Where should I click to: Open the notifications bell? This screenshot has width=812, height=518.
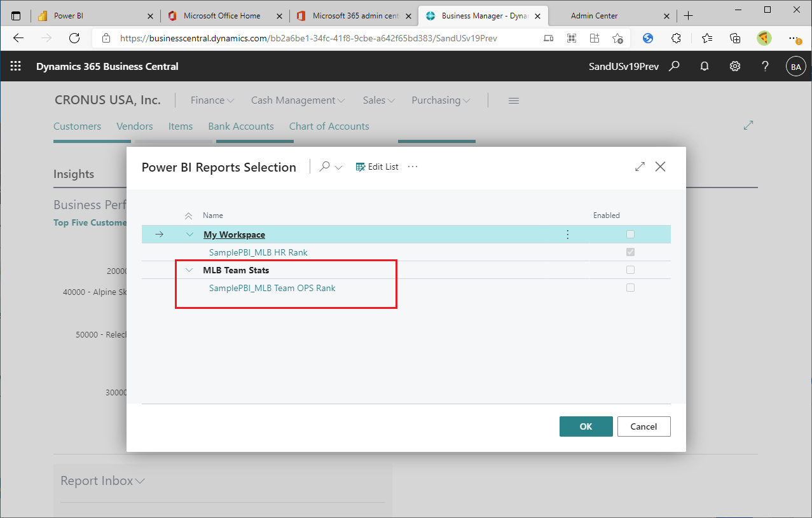704,66
